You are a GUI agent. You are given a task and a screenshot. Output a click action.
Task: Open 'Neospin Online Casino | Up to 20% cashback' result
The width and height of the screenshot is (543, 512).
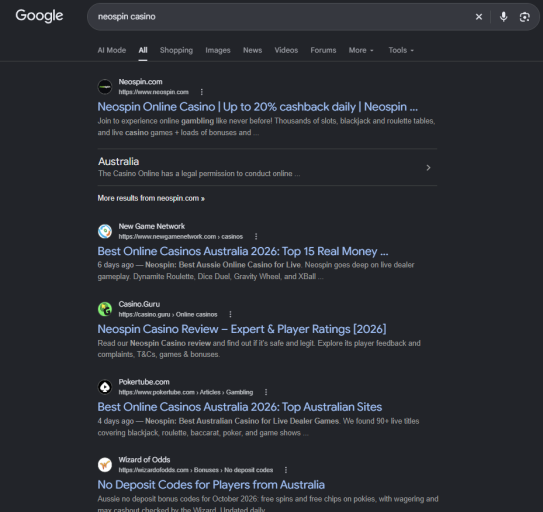(x=258, y=107)
